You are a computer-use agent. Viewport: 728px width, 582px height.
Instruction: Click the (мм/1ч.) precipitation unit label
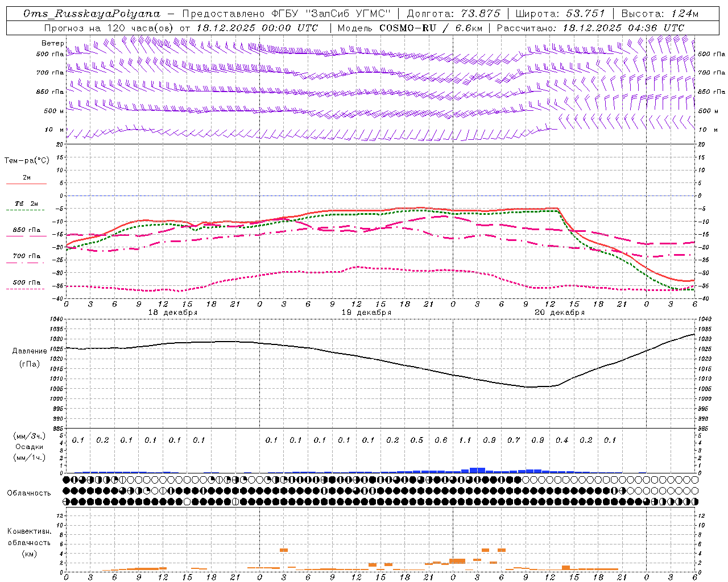pos(30,458)
